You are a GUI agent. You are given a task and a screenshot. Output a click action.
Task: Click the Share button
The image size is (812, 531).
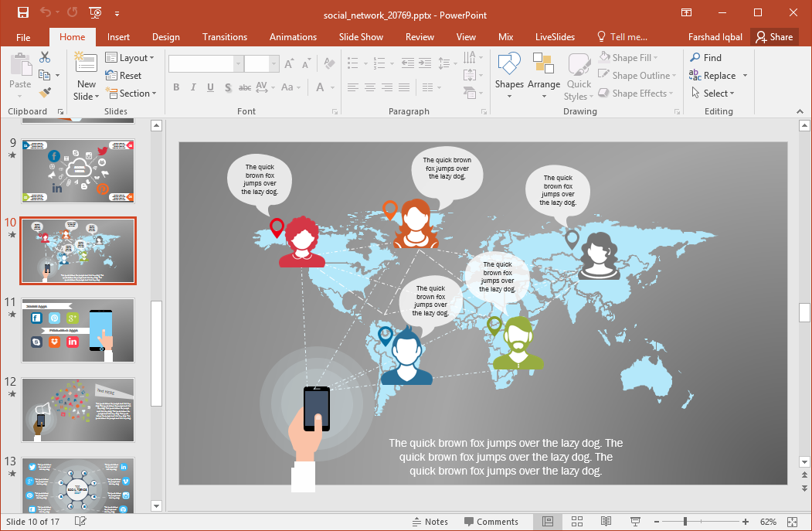774,37
